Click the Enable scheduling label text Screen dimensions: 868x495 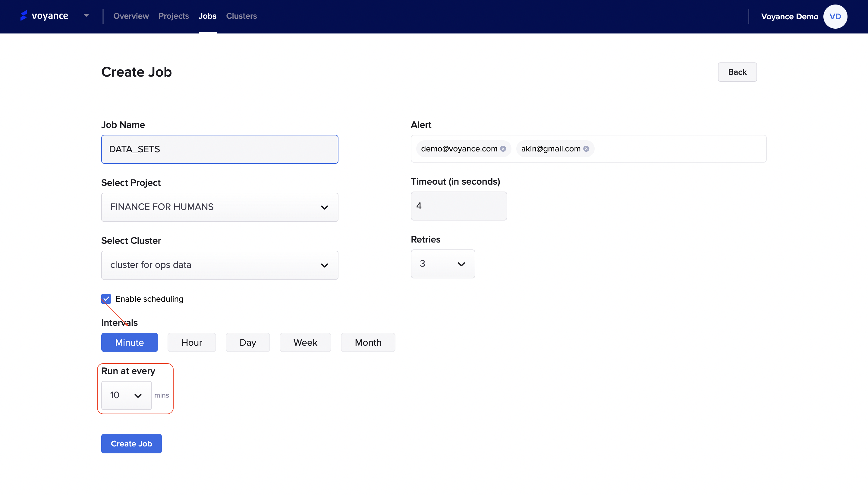coord(149,299)
